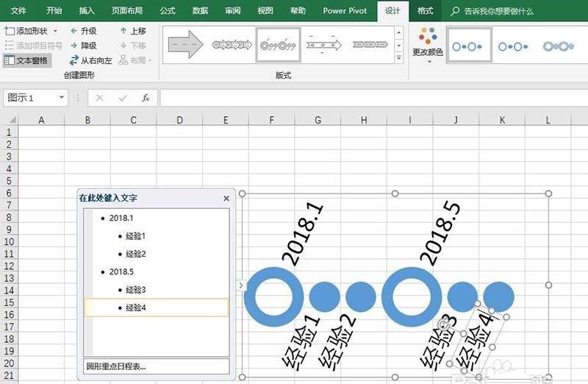Open the Review (审阅) tab
This screenshot has width=588, height=384.
pyautogui.click(x=233, y=11)
